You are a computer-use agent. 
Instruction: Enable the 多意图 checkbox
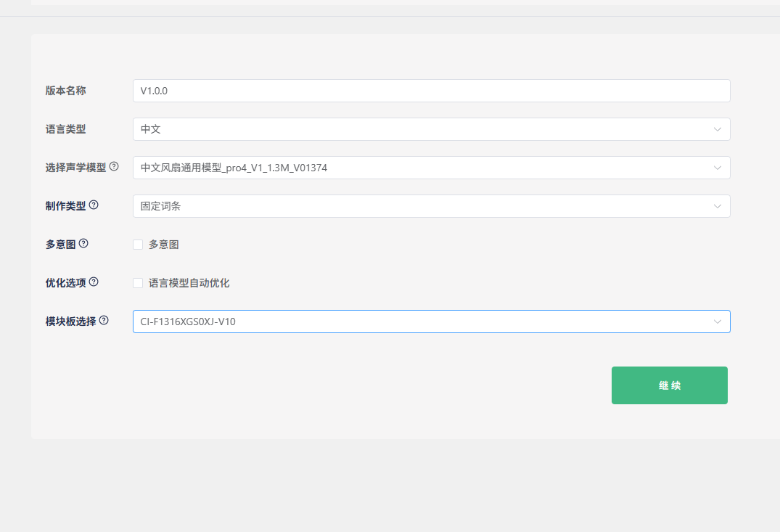[138, 245]
